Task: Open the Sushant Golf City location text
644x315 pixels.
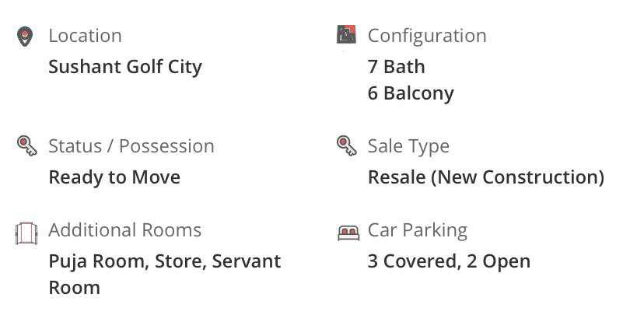Action: point(125,67)
